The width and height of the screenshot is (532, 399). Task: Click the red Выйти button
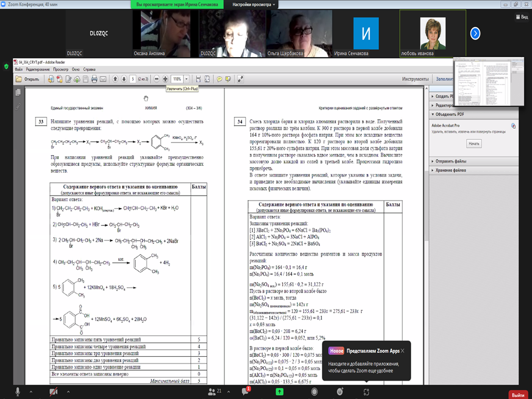[518, 395]
